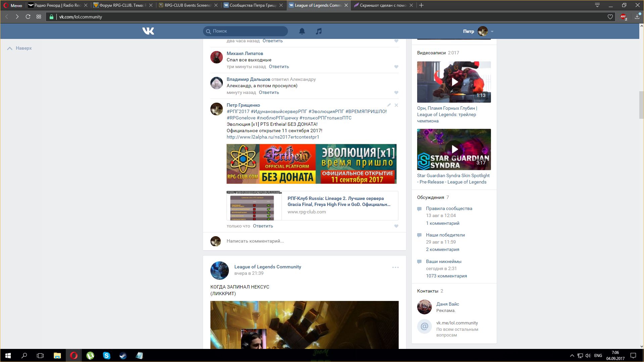This screenshot has width=644, height=362.
Task: Add page to bookmarks with the heart icon
Action: (610, 17)
